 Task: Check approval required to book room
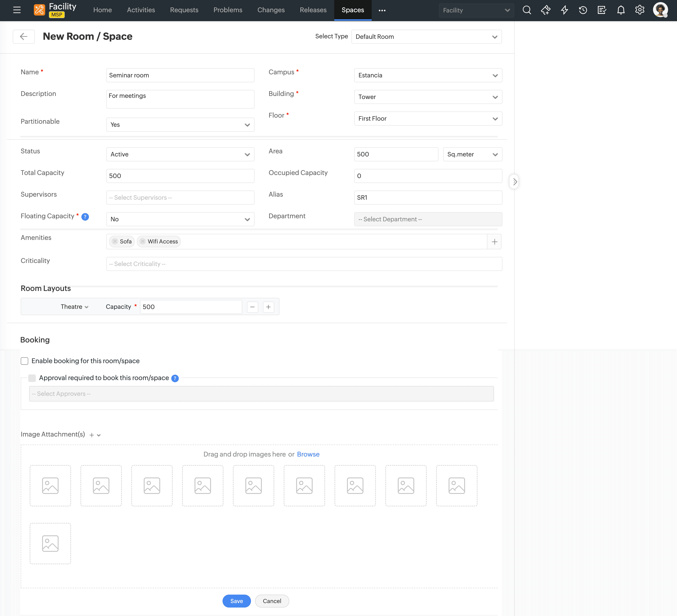[x=32, y=378]
